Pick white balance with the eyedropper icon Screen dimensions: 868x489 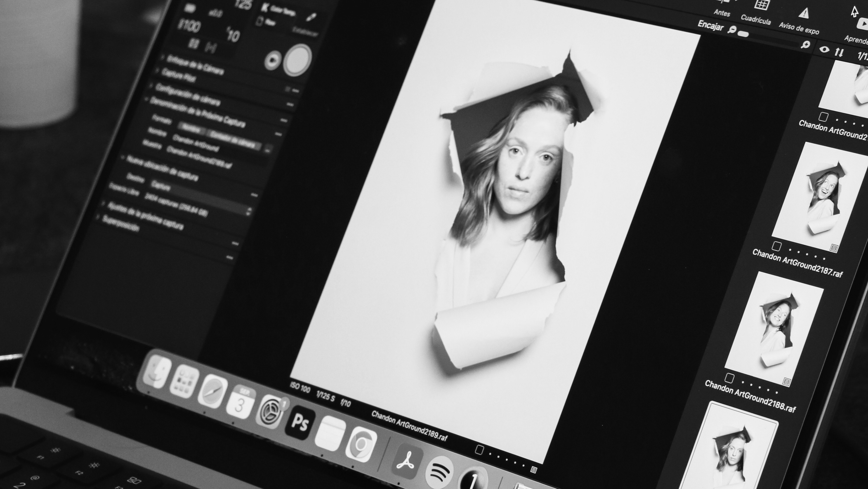pyautogui.click(x=311, y=17)
